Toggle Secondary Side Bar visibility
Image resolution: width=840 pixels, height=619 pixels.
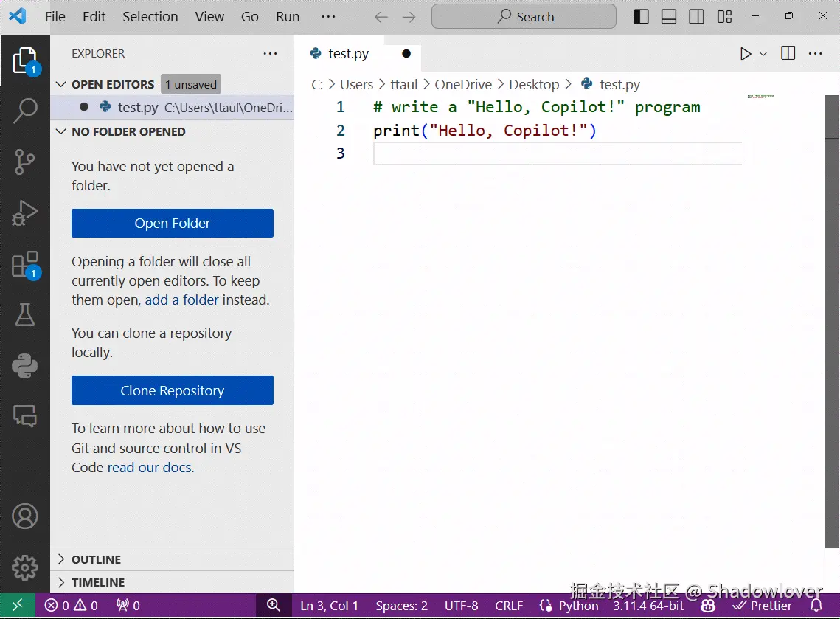696,17
